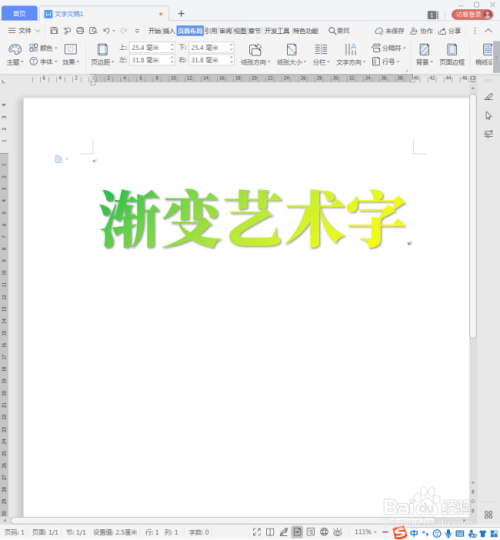Open the 分隔符 breaks dropdown
Image resolution: width=500 pixels, height=540 pixels.
[x=389, y=48]
